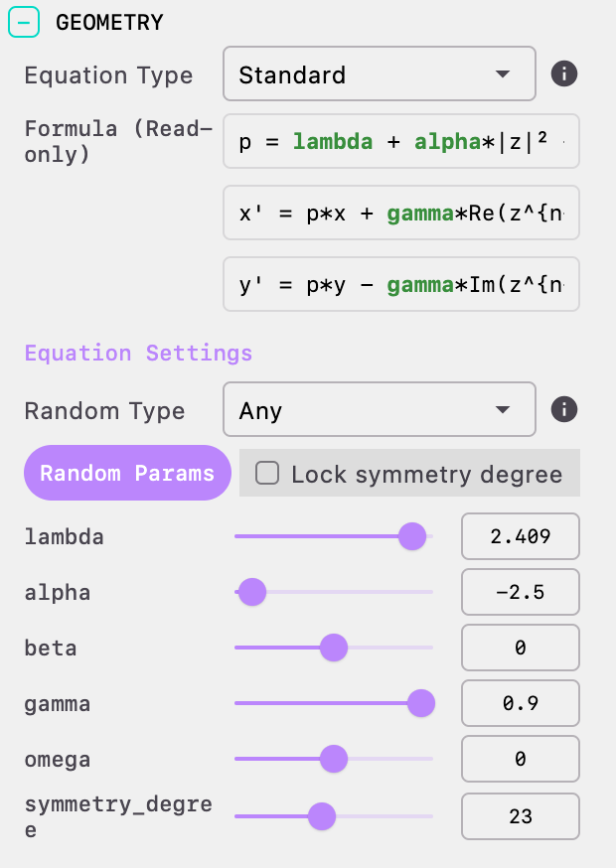Click the omega slider handle
The image size is (616, 868).
point(334,759)
